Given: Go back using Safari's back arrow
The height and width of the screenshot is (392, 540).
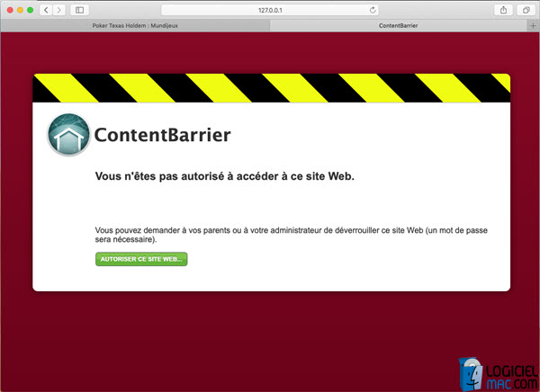Looking at the screenshot, I should (45, 9).
